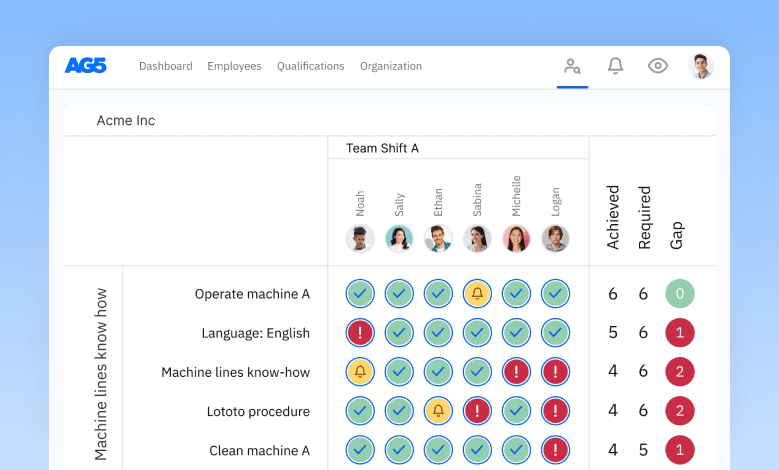The width and height of the screenshot is (779, 470).
Task: Click the green gap 0 badge
Action: tap(680, 294)
